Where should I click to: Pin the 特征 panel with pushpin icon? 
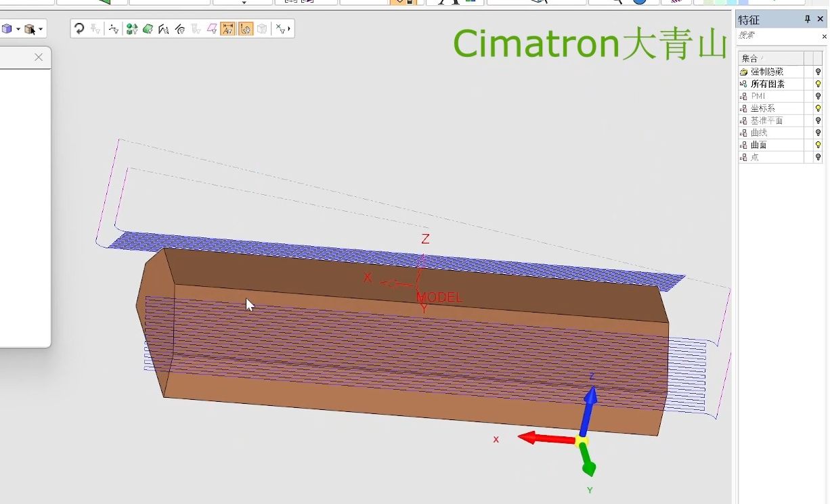807,19
